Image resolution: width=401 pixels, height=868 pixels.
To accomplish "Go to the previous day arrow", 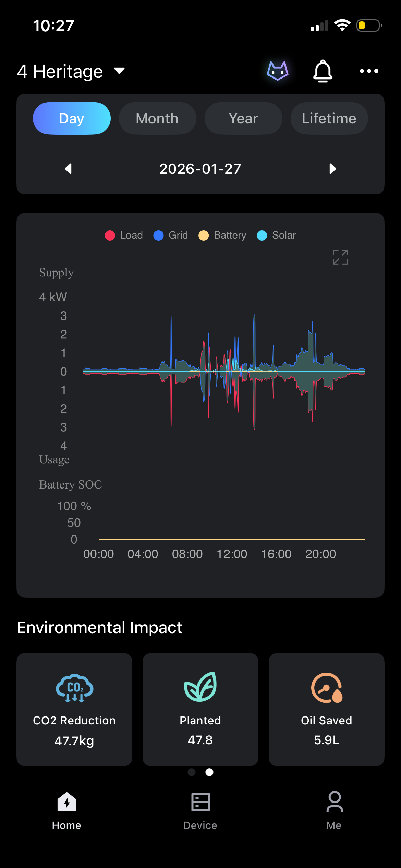I will pos(68,169).
